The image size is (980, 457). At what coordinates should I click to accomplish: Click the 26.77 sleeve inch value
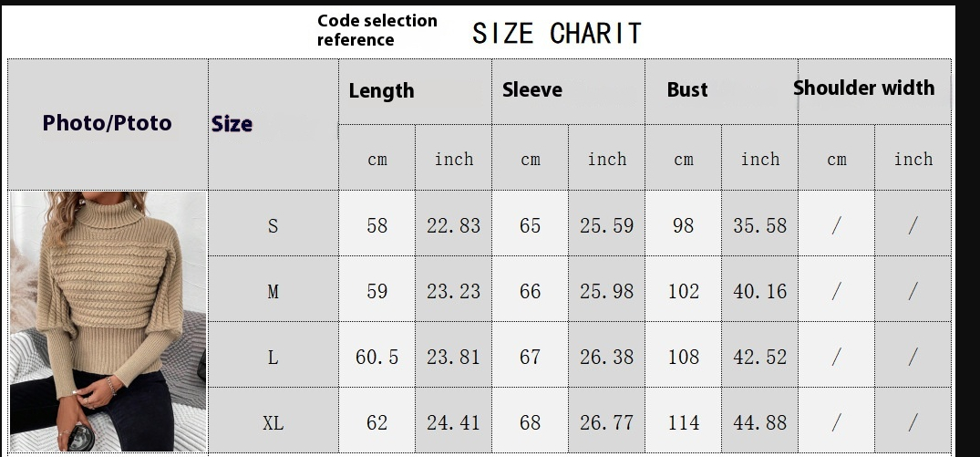(x=607, y=422)
